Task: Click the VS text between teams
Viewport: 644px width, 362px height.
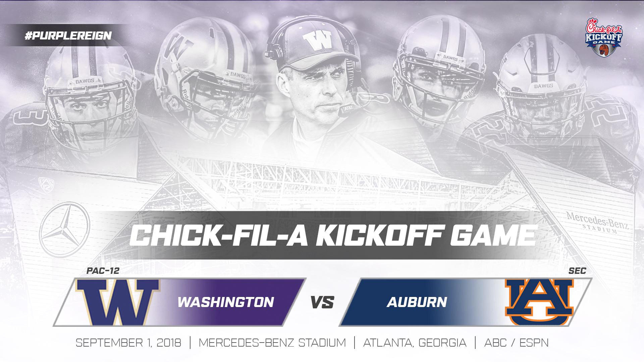Action: point(322,302)
